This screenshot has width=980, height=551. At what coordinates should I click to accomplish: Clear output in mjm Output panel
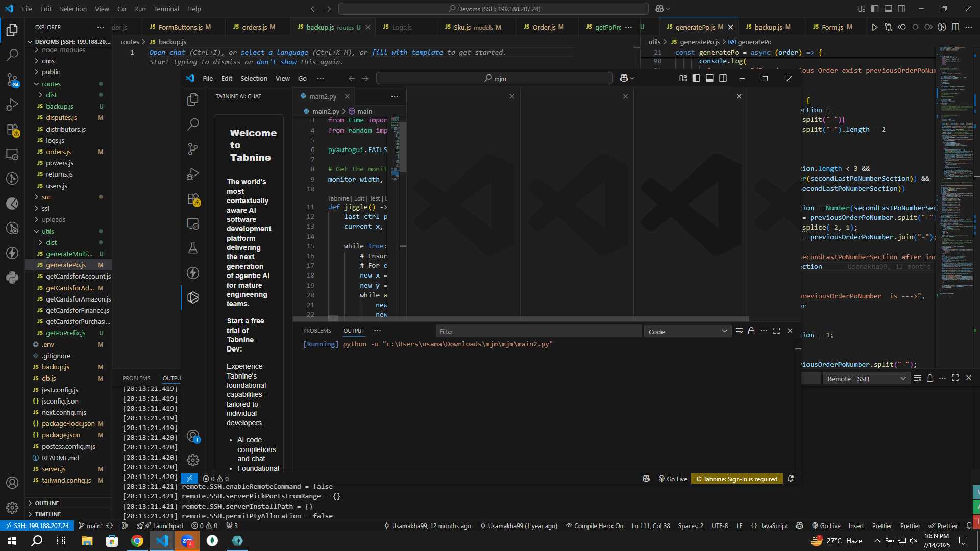[x=739, y=331]
